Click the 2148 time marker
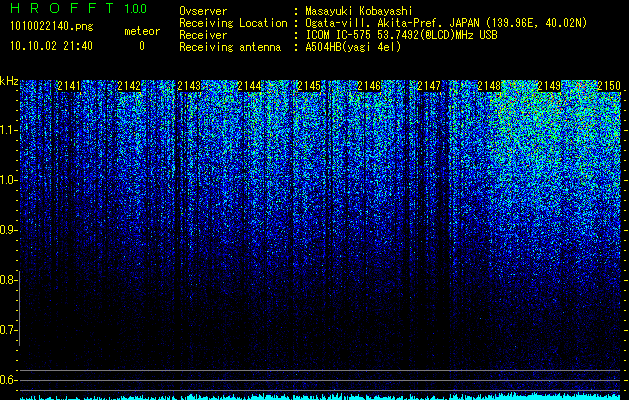629x400 pixels. [489, 86]
